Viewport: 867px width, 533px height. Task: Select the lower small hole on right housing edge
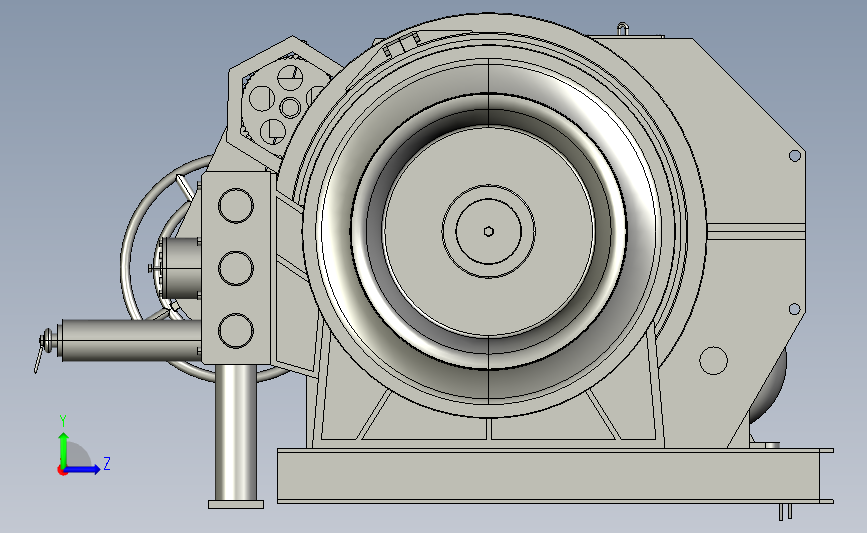tap(794, 309)
